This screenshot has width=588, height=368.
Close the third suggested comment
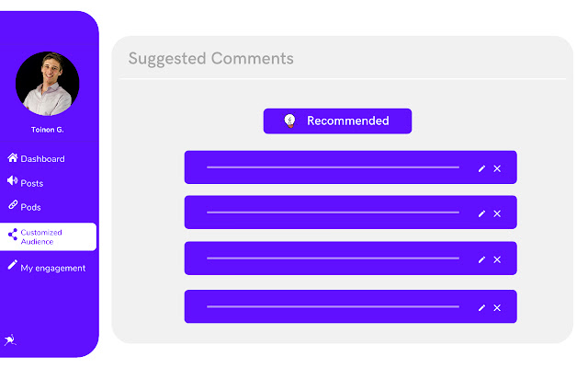click(x=497, y=259)
